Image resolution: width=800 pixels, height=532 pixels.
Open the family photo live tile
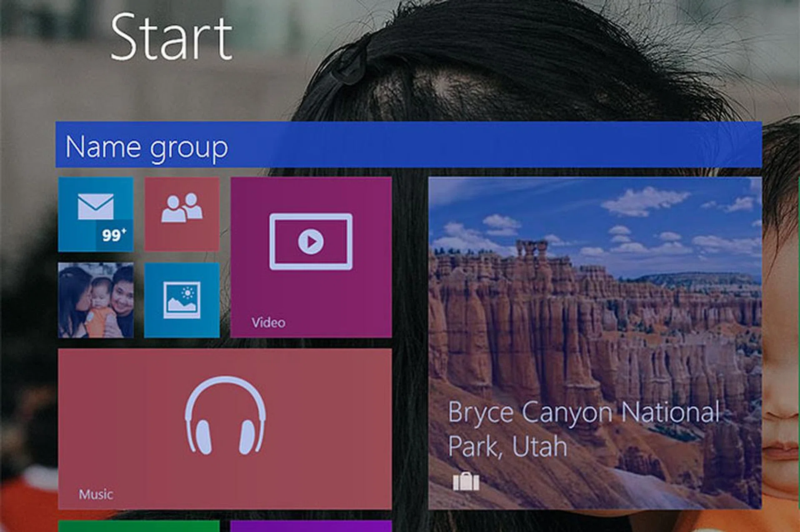click(96, 300)
